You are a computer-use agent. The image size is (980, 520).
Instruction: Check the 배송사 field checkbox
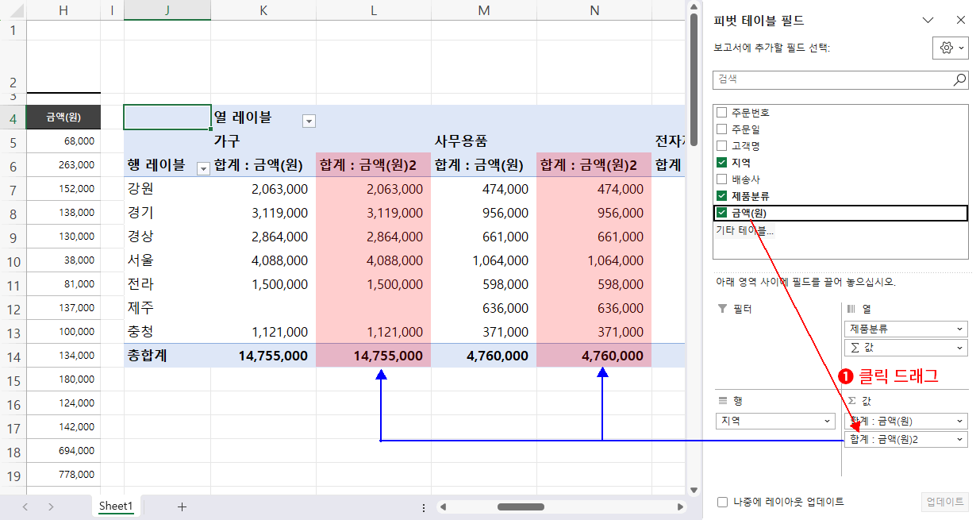pos(721,179)
